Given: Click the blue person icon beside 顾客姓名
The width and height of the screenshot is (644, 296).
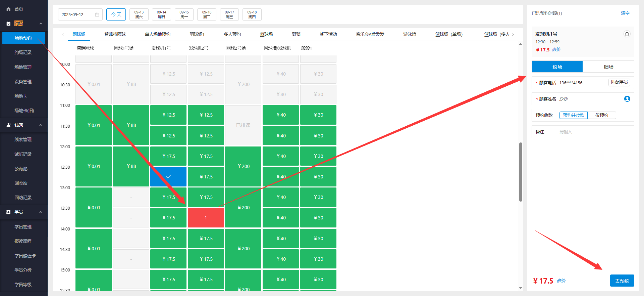Looking at the screenshot, I should click(627, 99).
